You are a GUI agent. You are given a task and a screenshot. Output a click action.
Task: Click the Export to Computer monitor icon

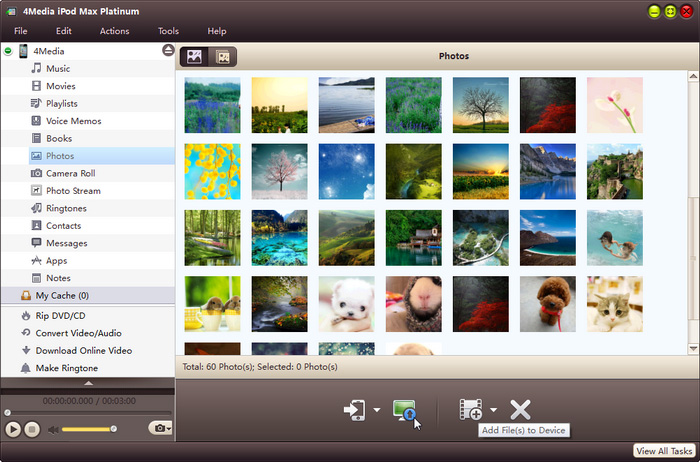[x=404, y=410]
